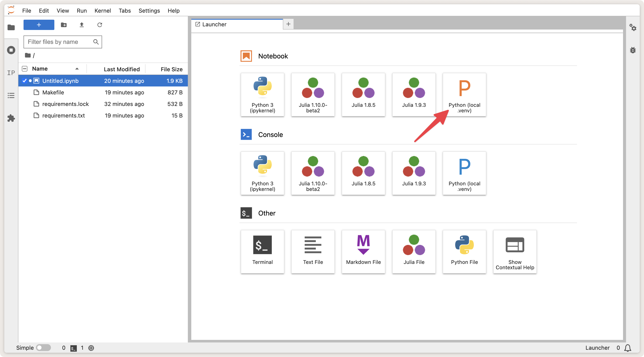Open the Settings menu

click(149, 10)
